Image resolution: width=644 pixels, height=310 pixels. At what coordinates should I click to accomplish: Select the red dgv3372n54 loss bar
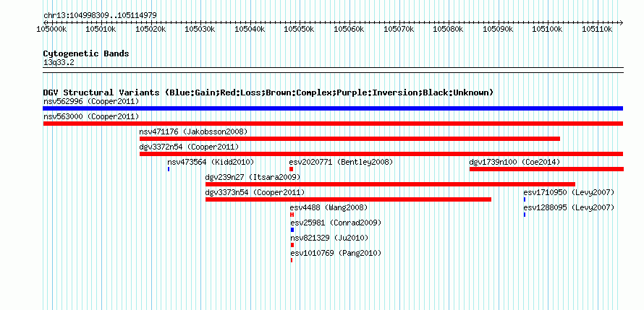point(381,154)
